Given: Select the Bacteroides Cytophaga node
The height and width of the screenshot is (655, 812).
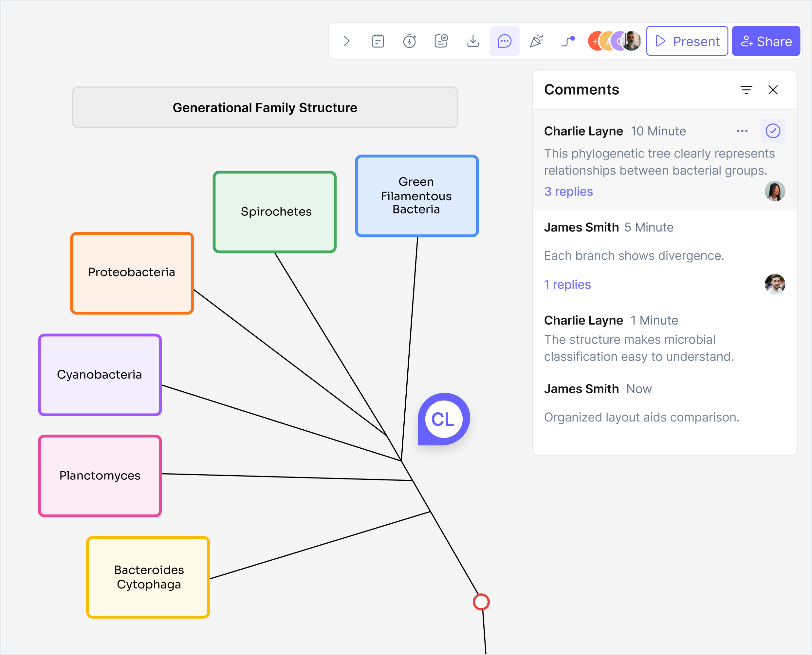Looking at the screenshot, I should coord(148,577).
